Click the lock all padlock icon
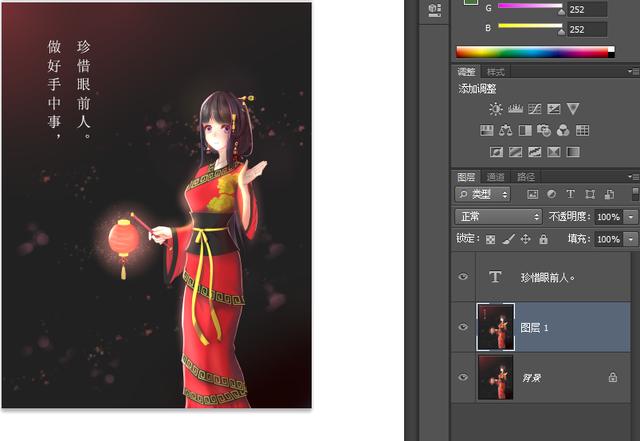 pyautogui.click(x=543, y=240)
